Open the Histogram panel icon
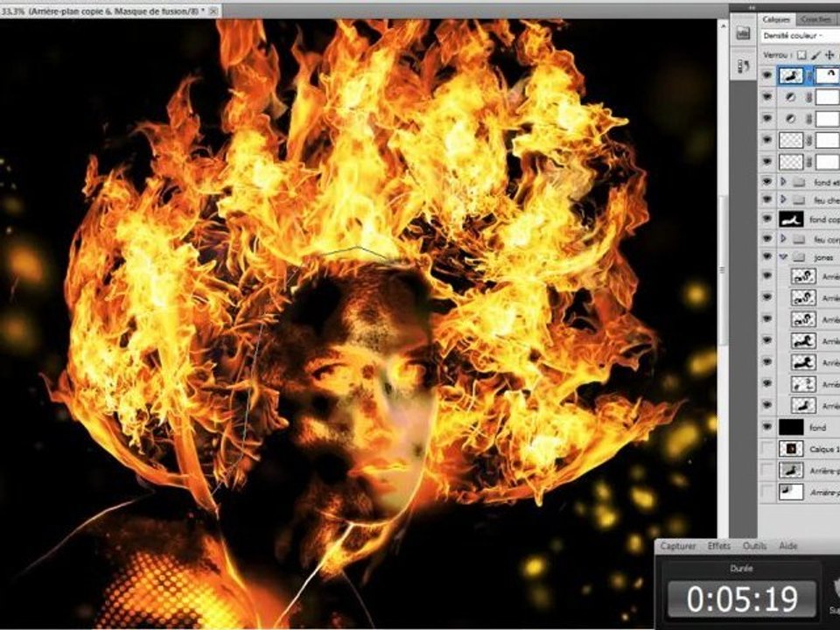The height and width of the screenshot is (630, 840). pyautogui.click(x=743, y=33)
